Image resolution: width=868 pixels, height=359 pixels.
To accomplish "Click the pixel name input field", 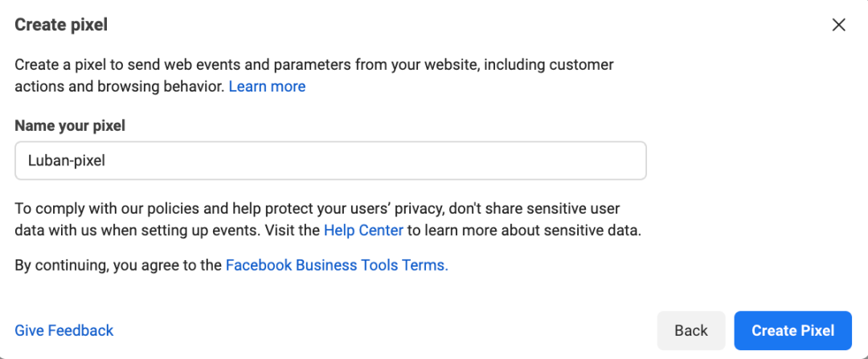I will point(330,161).
